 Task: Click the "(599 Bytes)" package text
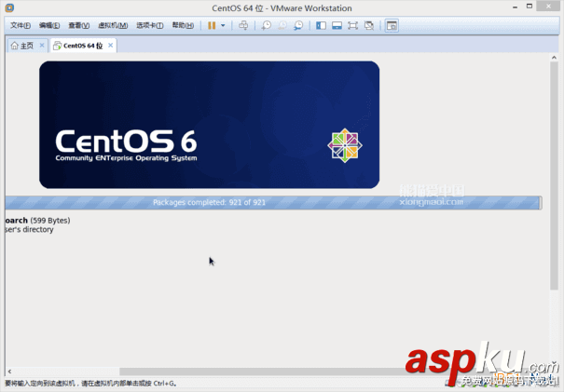tap(50, 221)
